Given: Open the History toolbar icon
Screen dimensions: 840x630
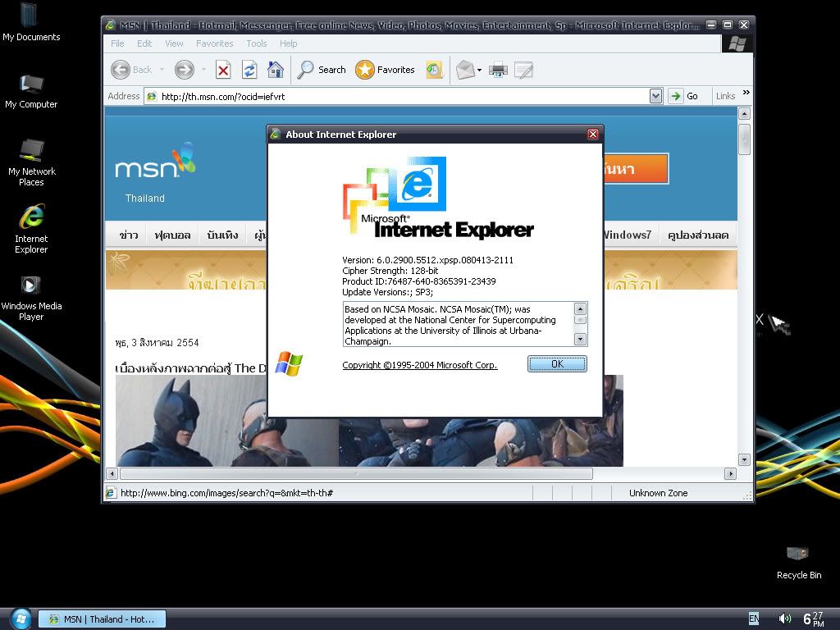Looking at the screenshot, I should click(x=435, y=70).
